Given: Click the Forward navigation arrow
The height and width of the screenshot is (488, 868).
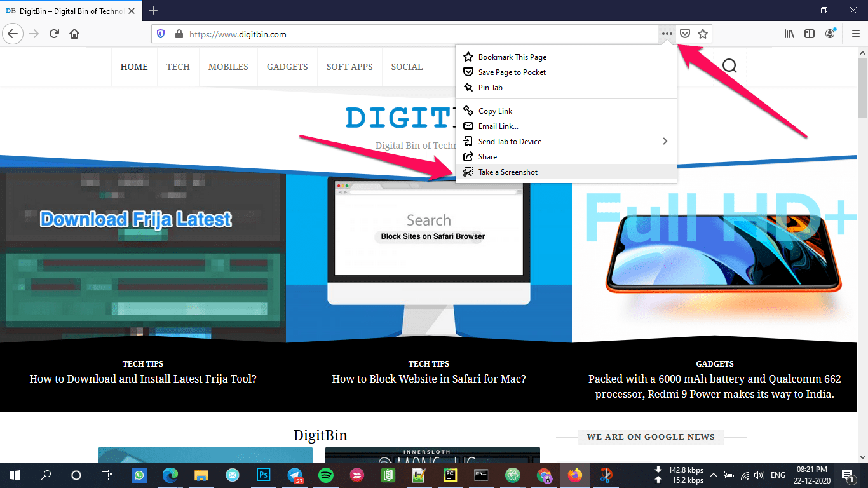Looking at the screenshot, I should tap(34, 34).
